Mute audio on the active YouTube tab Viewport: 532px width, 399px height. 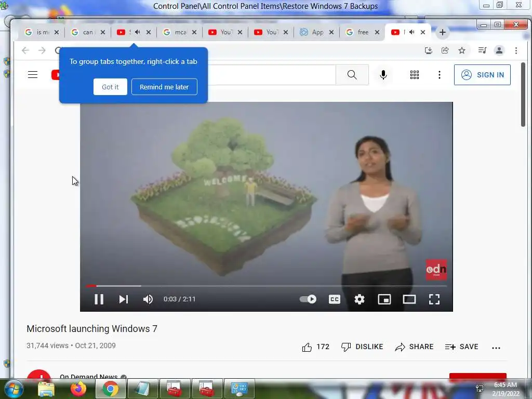click(x=411, y=32)
